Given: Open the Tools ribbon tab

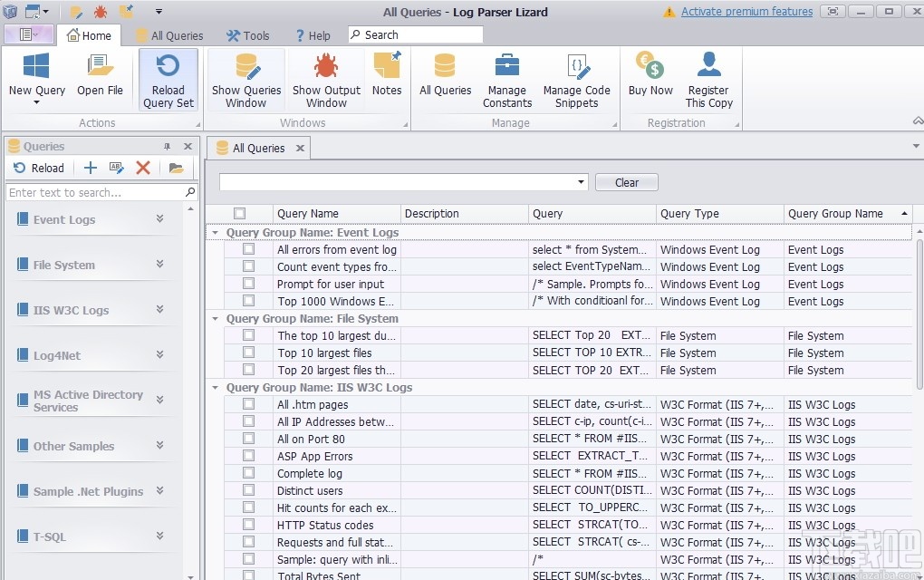Looking at the screenshot, I should pyautogui.click(x=248, y=35).
